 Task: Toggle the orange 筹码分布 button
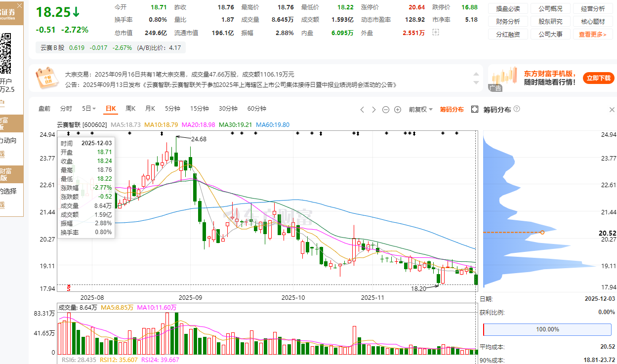coord(452,109)
